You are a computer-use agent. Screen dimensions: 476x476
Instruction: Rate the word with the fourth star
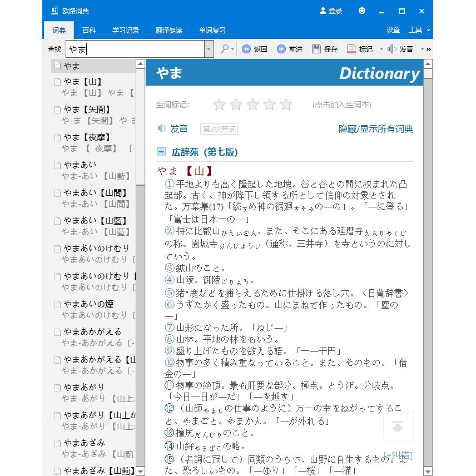coord(270,105)
